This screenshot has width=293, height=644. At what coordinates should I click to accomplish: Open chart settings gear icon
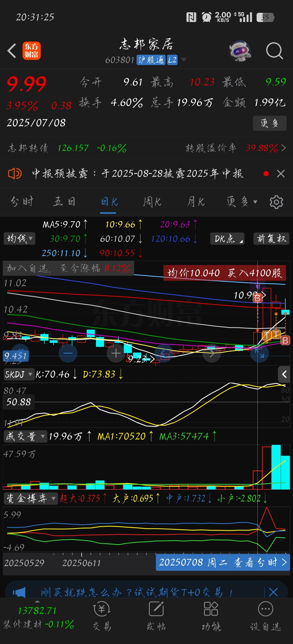(x=276, y=202)
